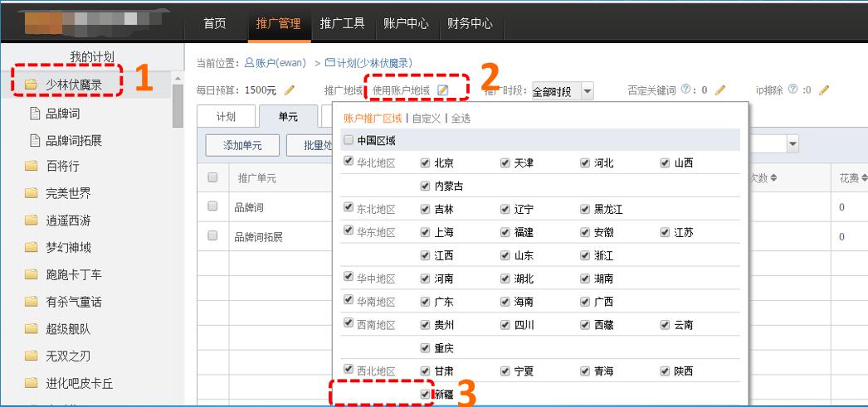The image size is (868, 407).
Task: Toggle the 中国区域 checkbox
Action: point(349,140)
